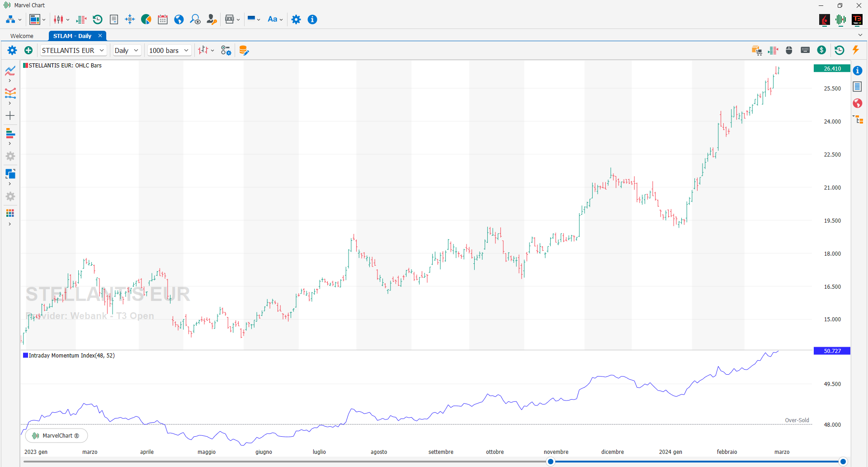Click the left handle of time range slider

pyautogui.click(x=550, y=462)
